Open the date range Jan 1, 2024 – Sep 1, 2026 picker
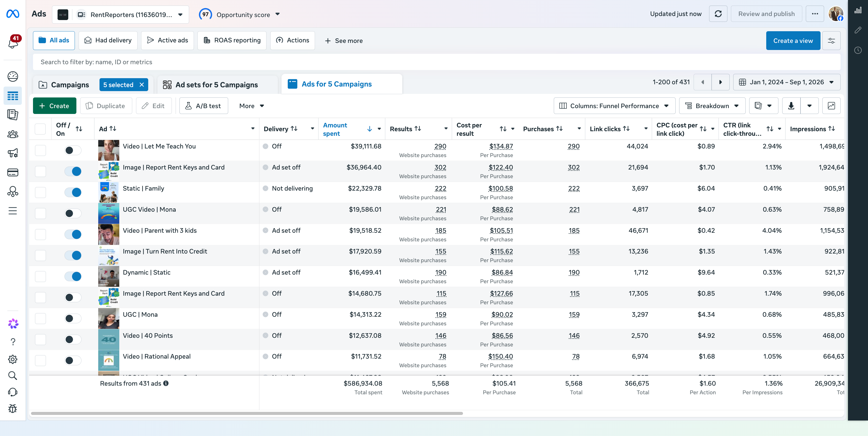868x436 pixels. (x=787, y=82)
